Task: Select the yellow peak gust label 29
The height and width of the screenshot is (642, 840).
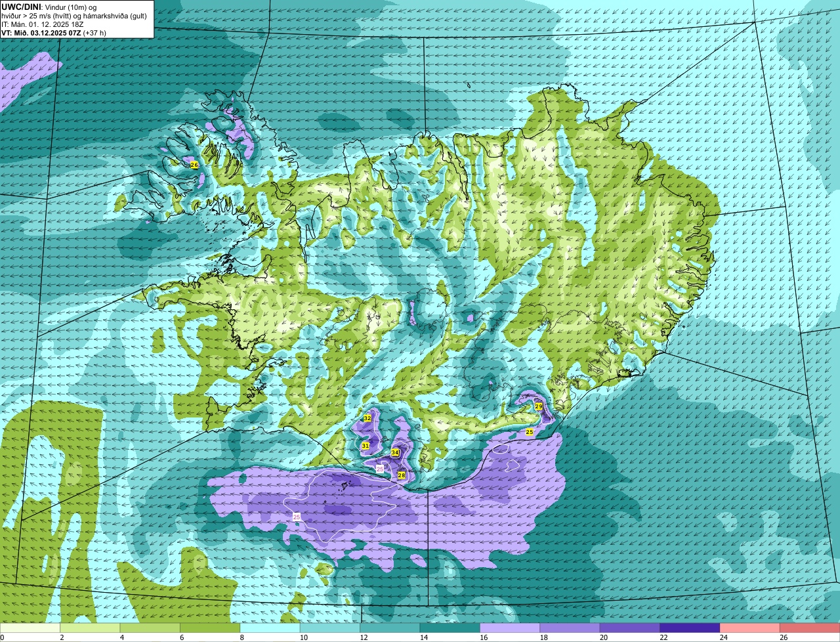Action: pyautogui.click(x=539, y=407)
